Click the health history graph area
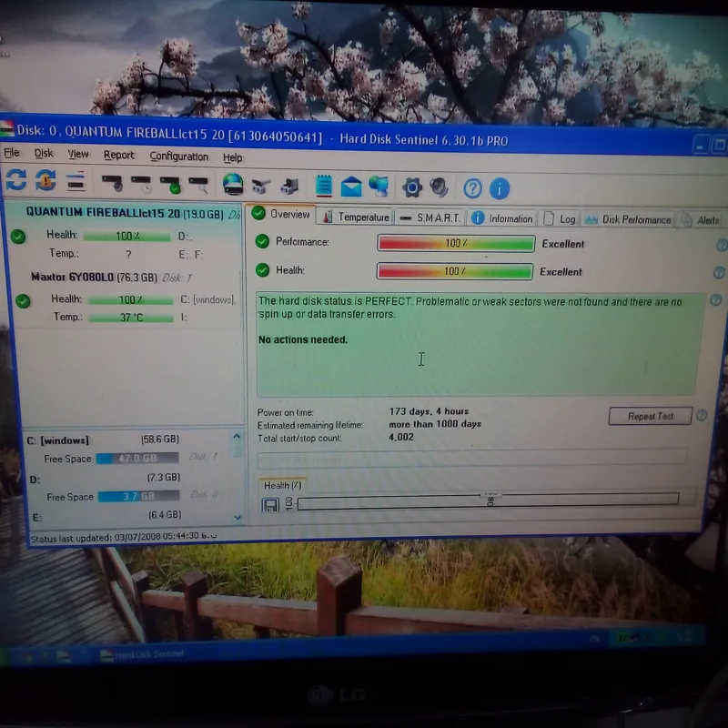 pos(488,501)
